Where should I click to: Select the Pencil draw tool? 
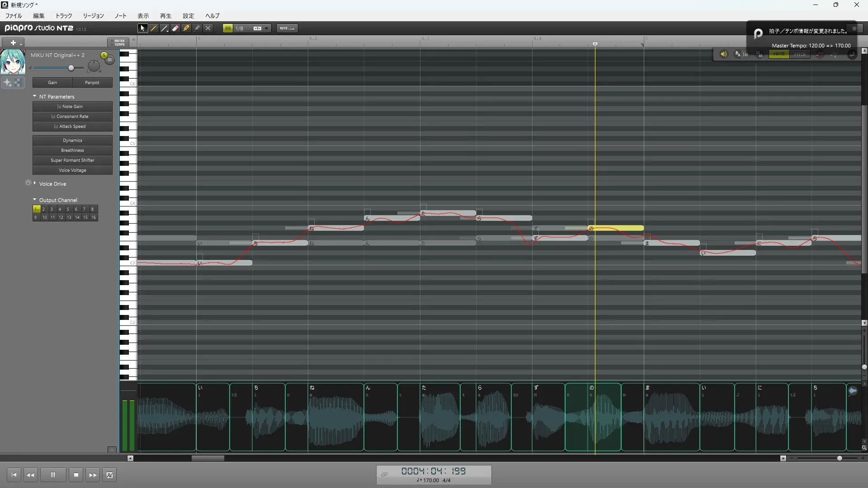(154, 28)
